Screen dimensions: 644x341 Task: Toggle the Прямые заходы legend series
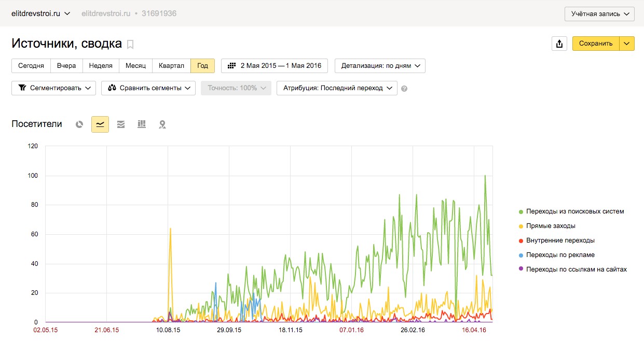tap(547, 226)
